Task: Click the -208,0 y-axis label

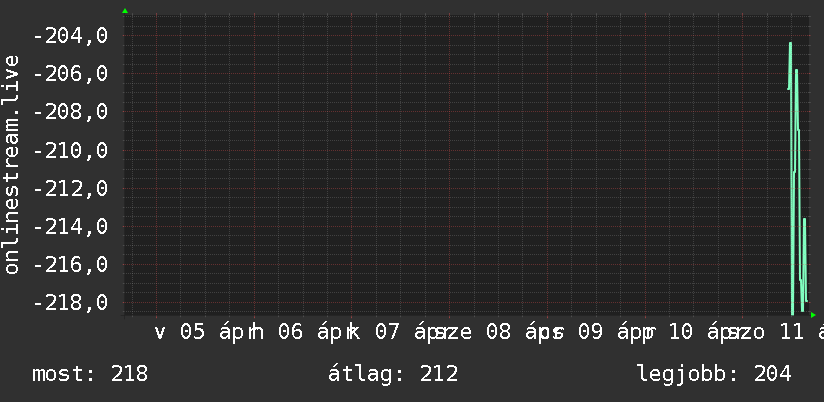Action: tap(70, 112)
